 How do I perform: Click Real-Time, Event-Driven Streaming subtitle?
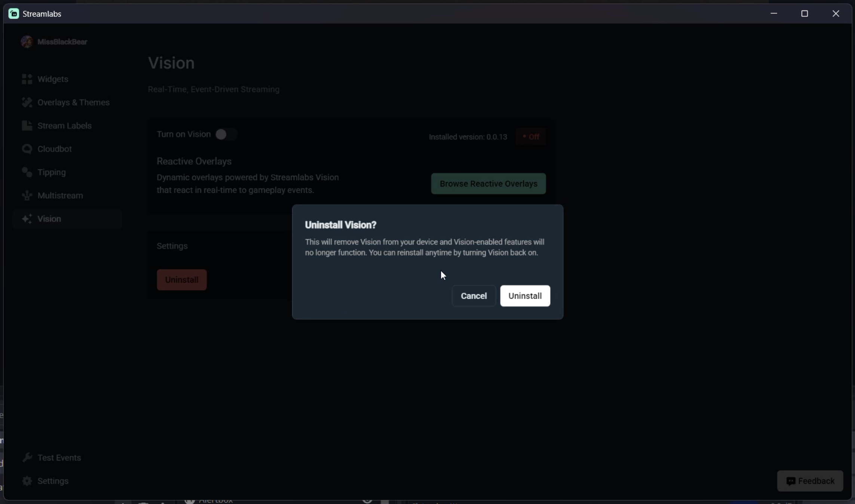tap(214, 89)
